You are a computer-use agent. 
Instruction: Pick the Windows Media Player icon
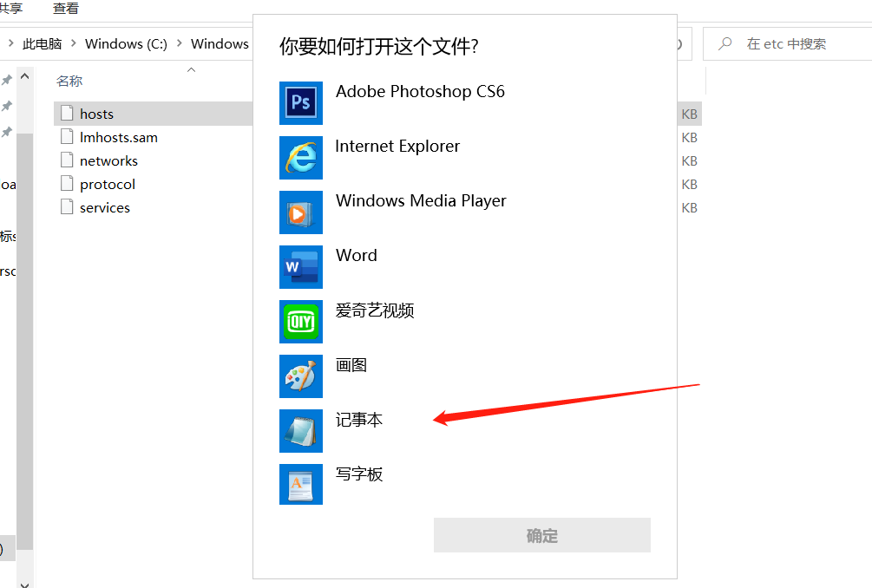coord(301,212)
